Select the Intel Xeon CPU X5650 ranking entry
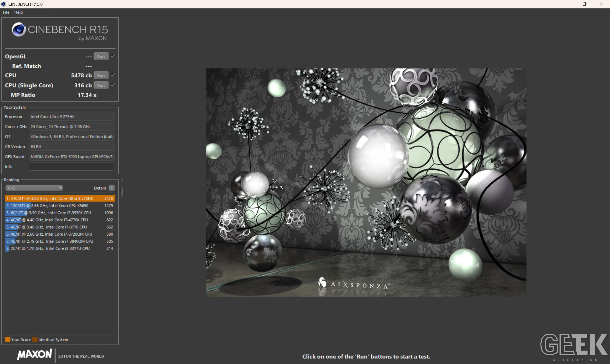Screen dimensions: 610x364 coord(60,206)
